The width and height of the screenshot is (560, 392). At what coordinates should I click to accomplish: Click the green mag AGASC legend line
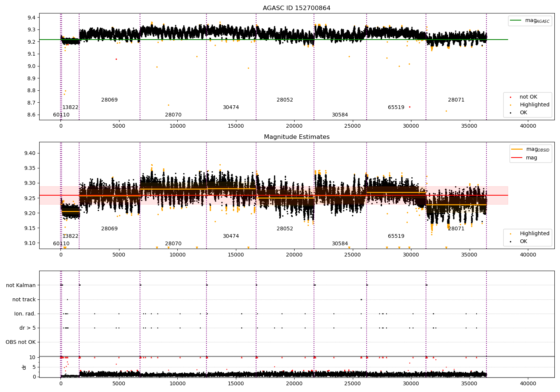[516, 21]
